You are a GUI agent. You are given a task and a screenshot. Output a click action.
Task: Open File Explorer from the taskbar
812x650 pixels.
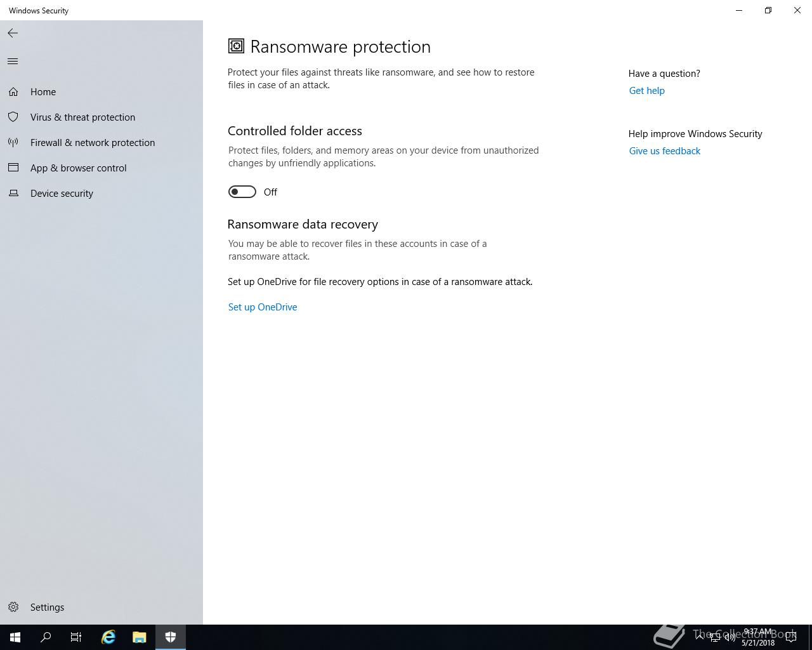pyautogui.click(x=140, y=637)
